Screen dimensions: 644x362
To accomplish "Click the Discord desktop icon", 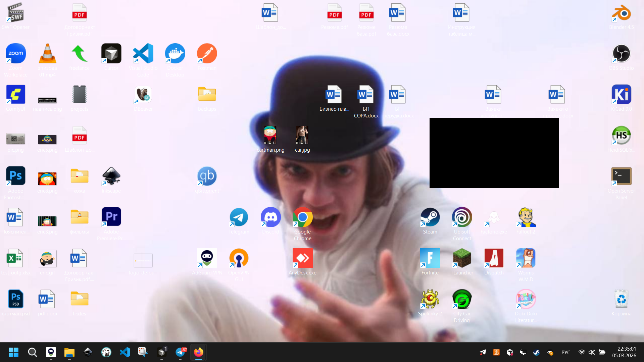I will 270,217.
